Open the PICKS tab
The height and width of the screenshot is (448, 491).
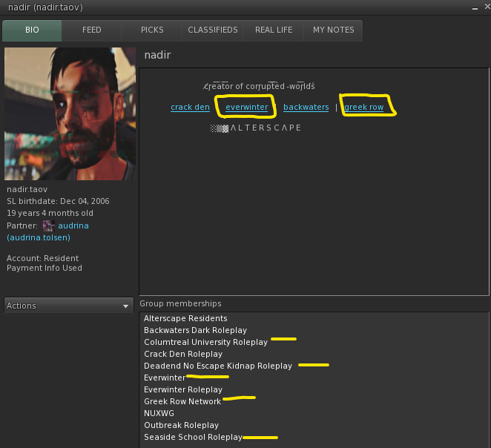152,30
